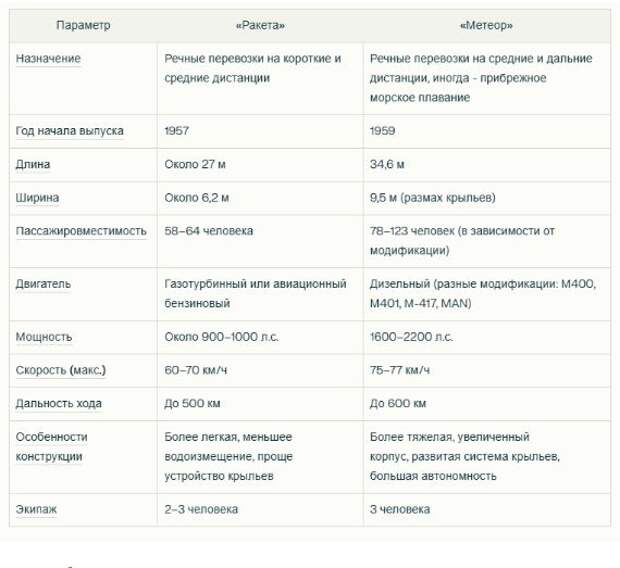
Task: Click the 1600–2200 л.с. power cell
Action: point(411,337)
